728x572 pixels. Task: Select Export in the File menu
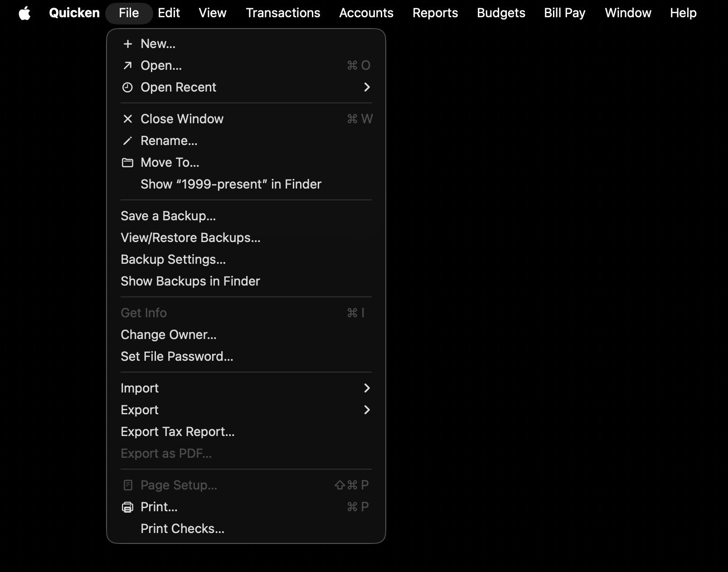(x=246, y=410)
